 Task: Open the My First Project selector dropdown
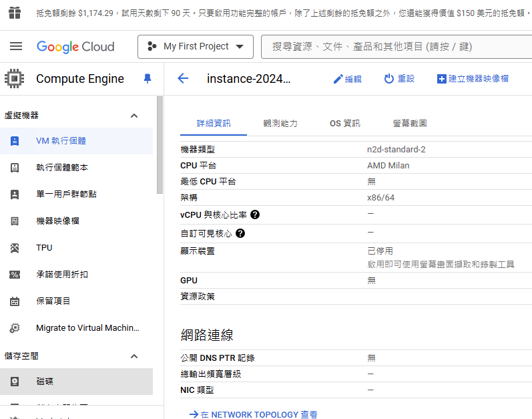[x=196, y=47]
